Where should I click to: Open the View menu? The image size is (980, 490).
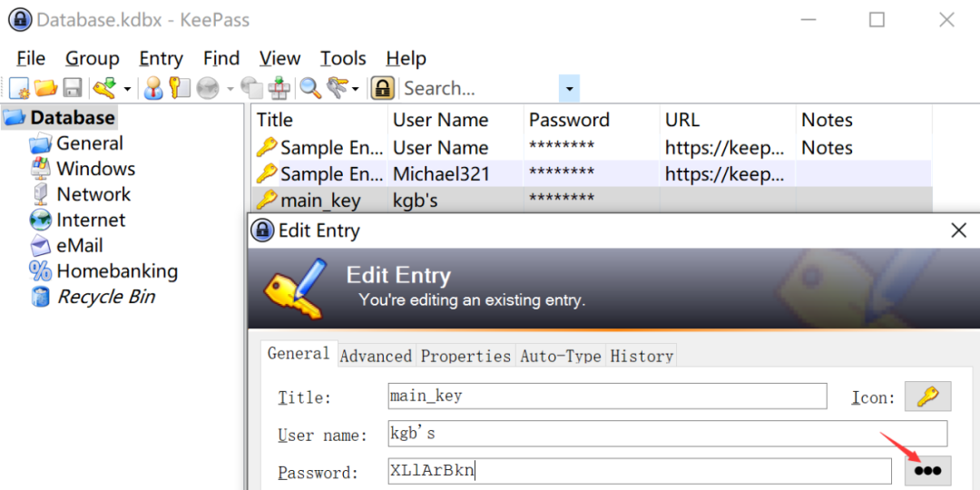tap(279, 58)
